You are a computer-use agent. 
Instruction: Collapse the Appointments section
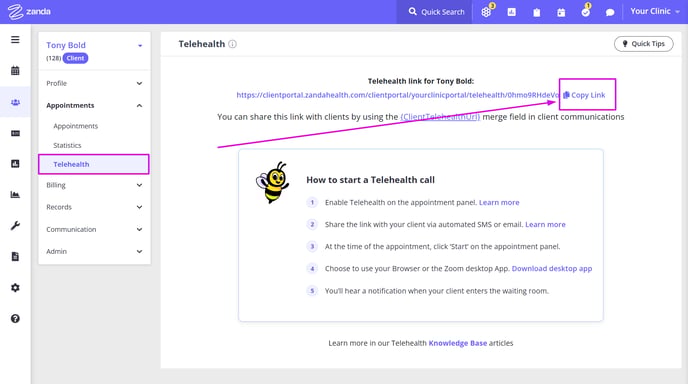coord(94,105)
